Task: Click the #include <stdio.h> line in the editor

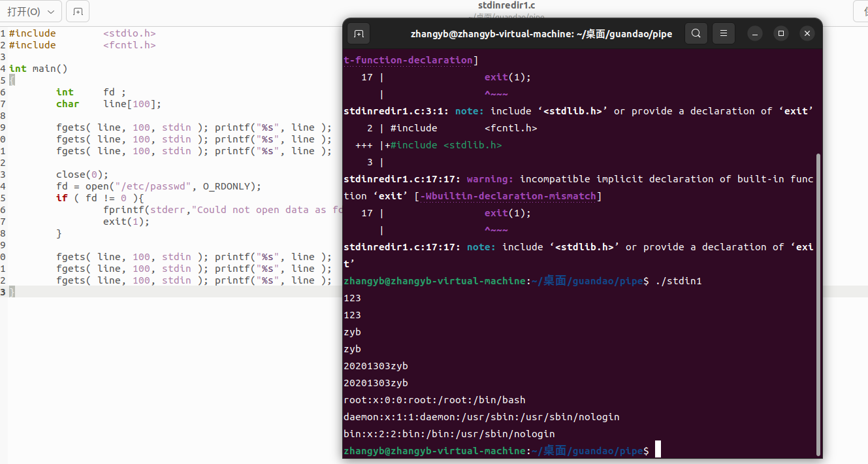Action: click(82, 33)
